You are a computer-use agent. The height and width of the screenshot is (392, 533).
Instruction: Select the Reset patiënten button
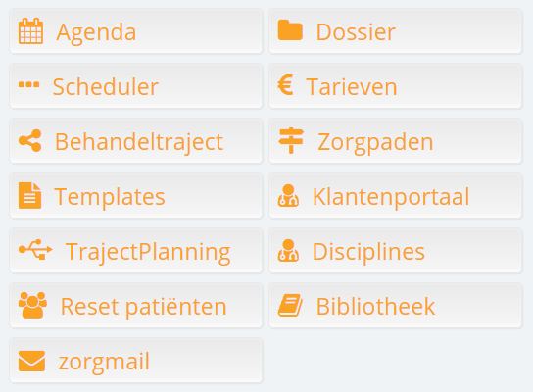[136, 306]
